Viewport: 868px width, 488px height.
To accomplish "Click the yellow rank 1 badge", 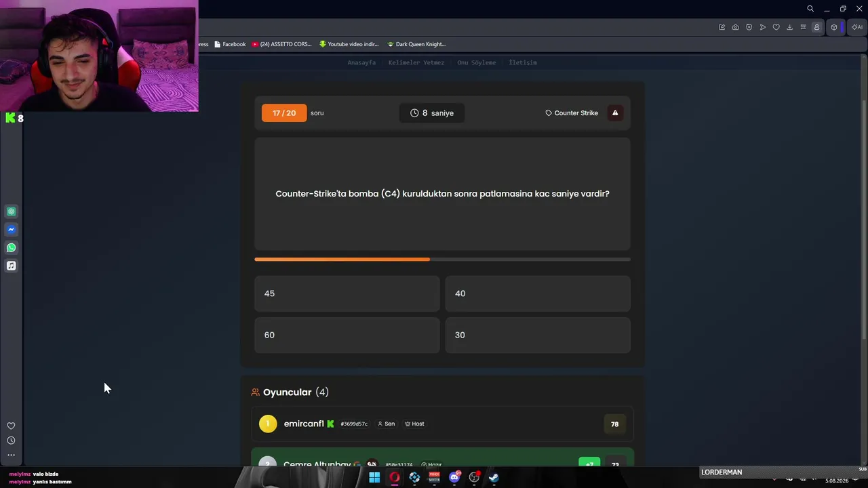I will click(x=268, y=424).
